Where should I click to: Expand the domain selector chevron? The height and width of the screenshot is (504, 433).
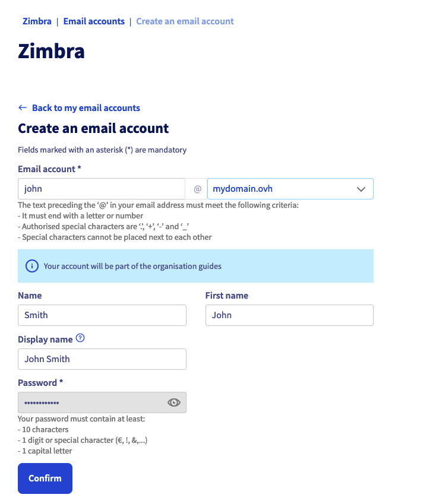click(x=361, y=188)
